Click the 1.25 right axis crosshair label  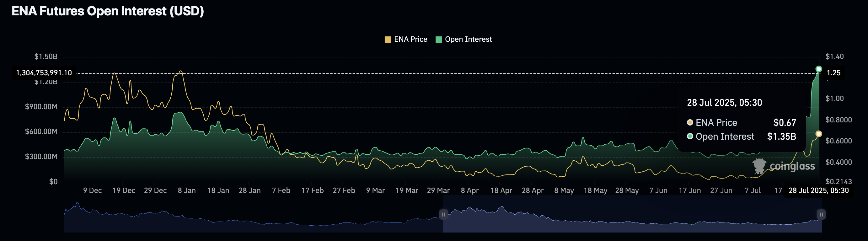[x=833, y=73]
